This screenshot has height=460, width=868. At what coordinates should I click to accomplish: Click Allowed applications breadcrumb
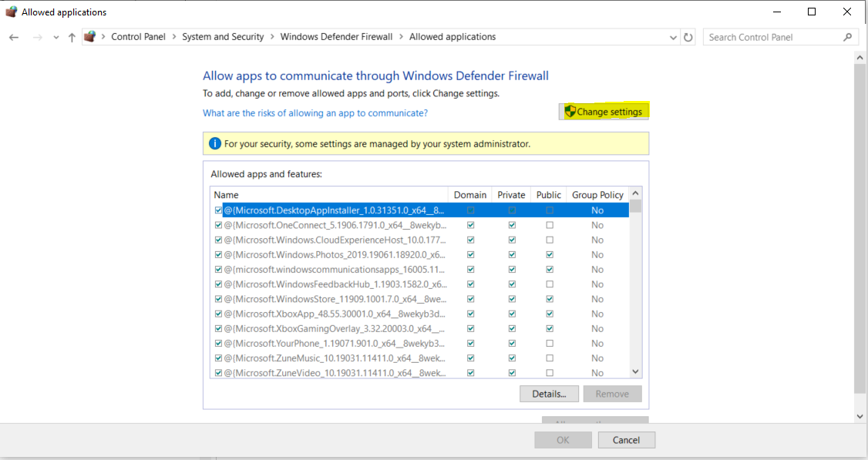click(x=453, y=36)
